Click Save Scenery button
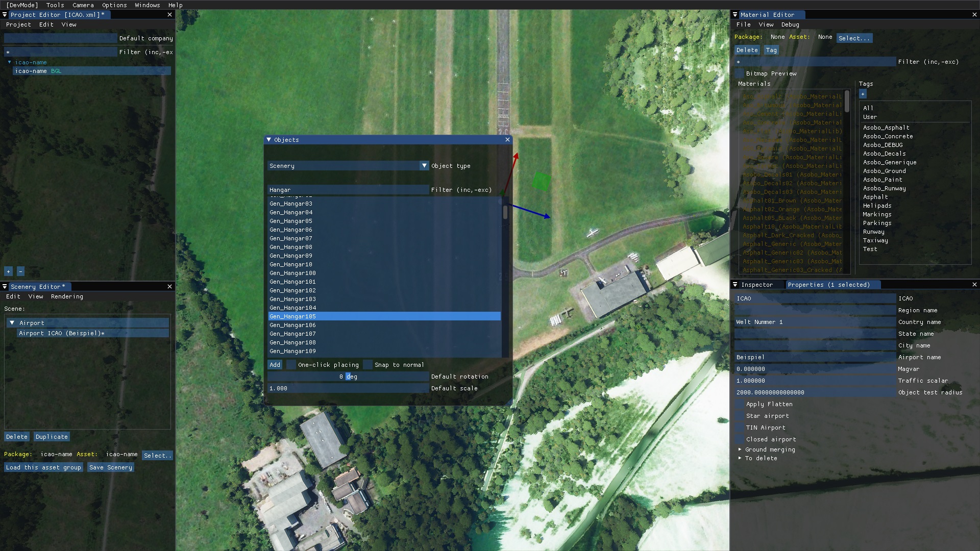The image size is (980, 551). [x=111, y=467]
